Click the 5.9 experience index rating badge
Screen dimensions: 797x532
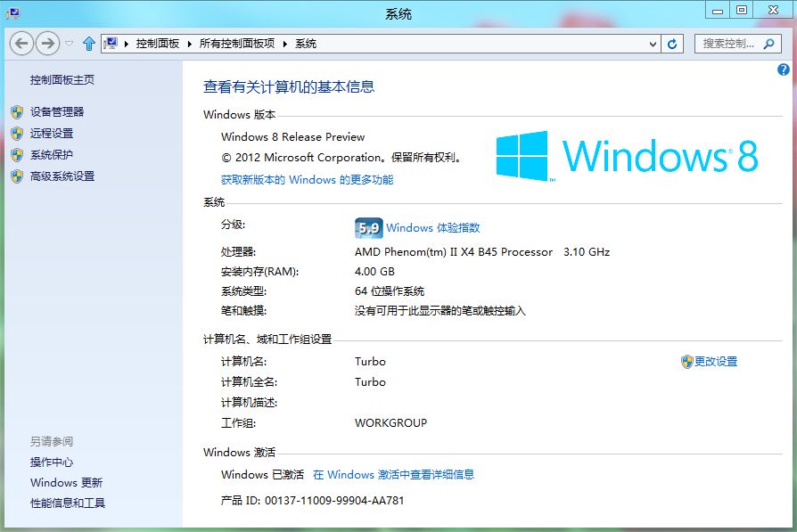tap(368, 227)
